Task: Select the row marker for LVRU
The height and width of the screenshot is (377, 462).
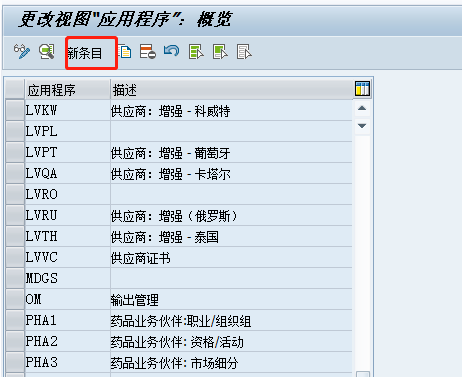Action: (x=15, y=215)
